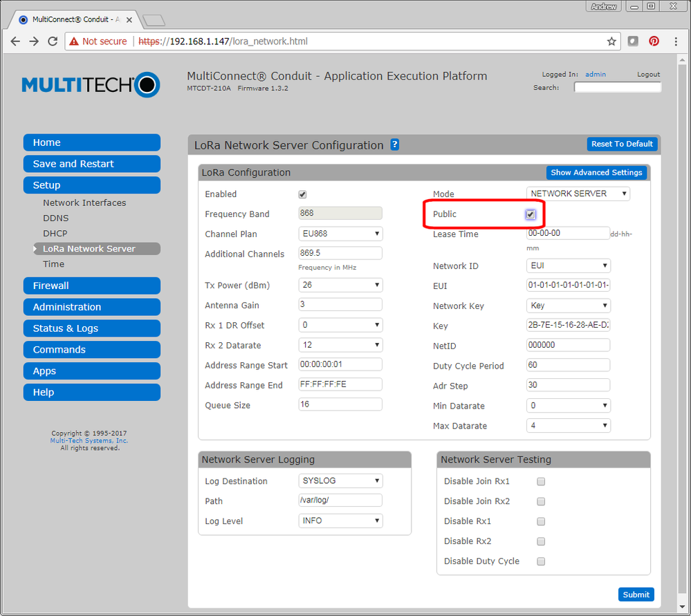Image resolution: width=691 pixels, height=616 pixels.
Task: Select Network Interfaces under Setup
Action: pos(84,203)
